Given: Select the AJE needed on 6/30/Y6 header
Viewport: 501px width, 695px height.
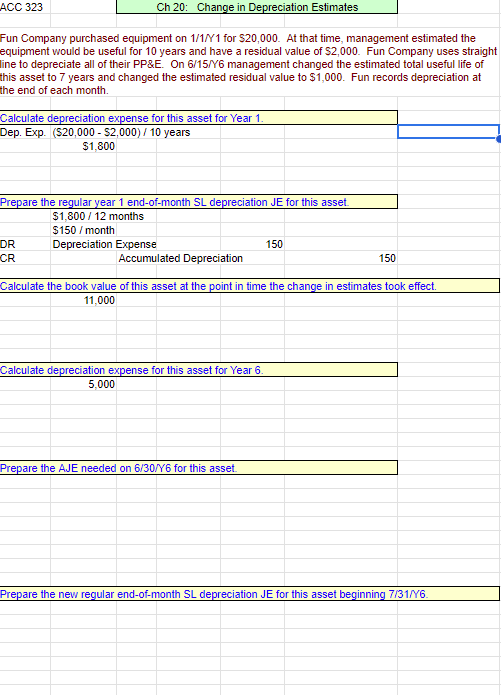Looking at the screenshot, I should click(199, 468).
